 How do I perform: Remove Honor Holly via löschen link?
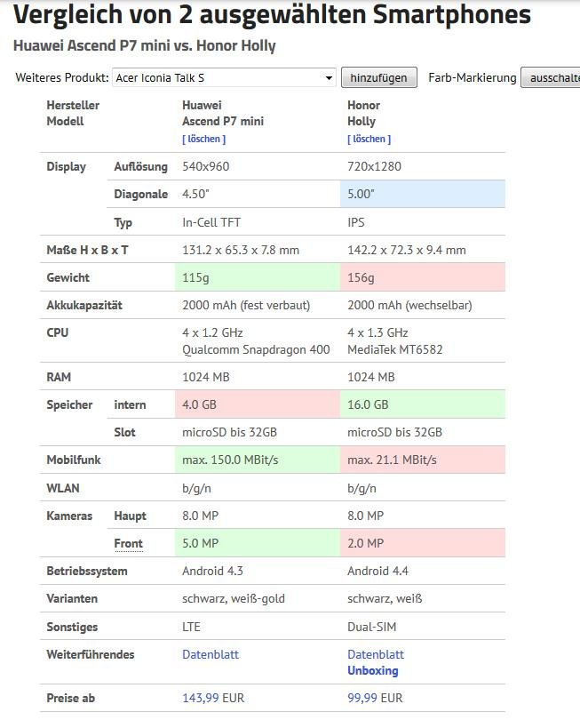[369, 139]
